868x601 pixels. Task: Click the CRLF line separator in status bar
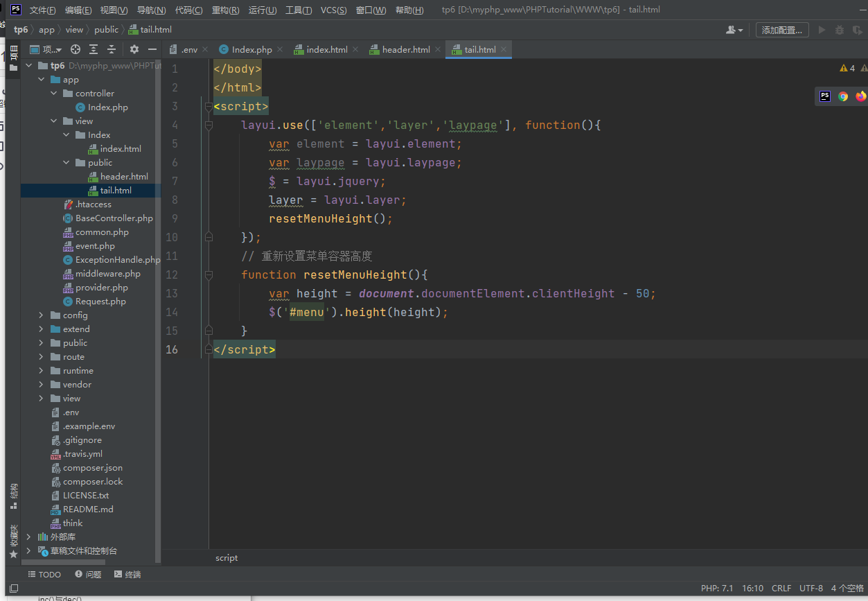tap(781, 589)
